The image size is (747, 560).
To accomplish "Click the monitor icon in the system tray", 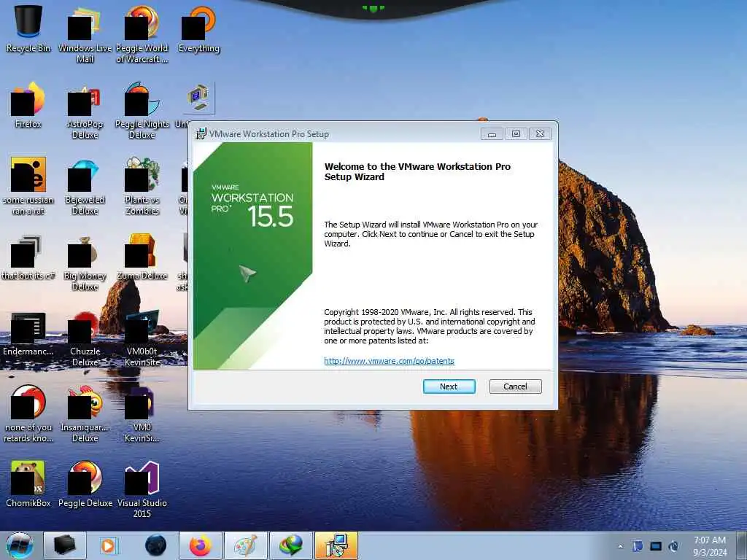I will [656, 546].
